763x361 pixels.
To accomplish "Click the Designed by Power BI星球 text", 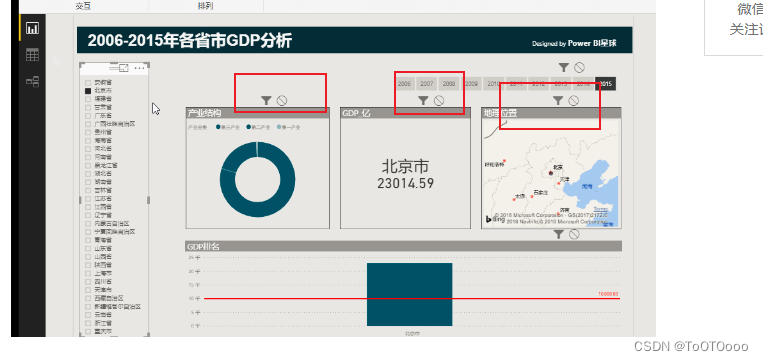I will 574,43.
